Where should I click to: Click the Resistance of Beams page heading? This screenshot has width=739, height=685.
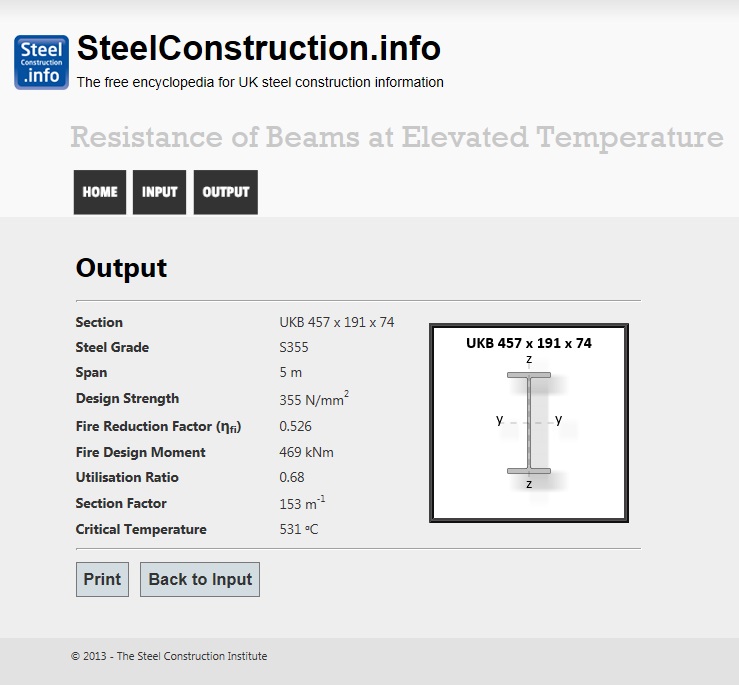click(x=397, y=137)
